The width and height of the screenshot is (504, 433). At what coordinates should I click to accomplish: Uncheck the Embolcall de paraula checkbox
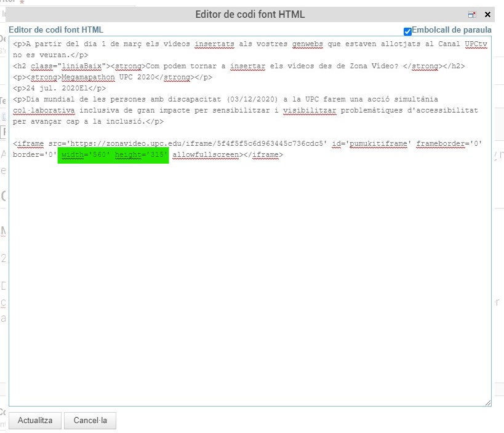click(407, 31)
